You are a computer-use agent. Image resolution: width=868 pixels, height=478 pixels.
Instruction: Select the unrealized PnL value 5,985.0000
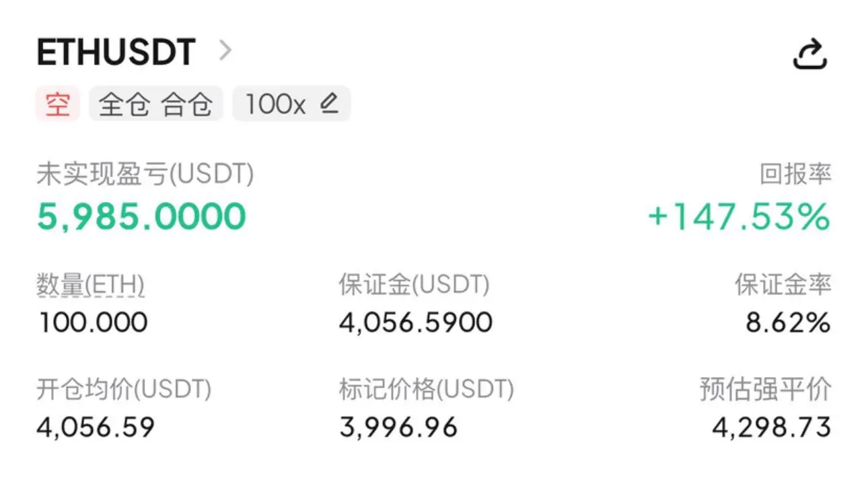(141, 217)
